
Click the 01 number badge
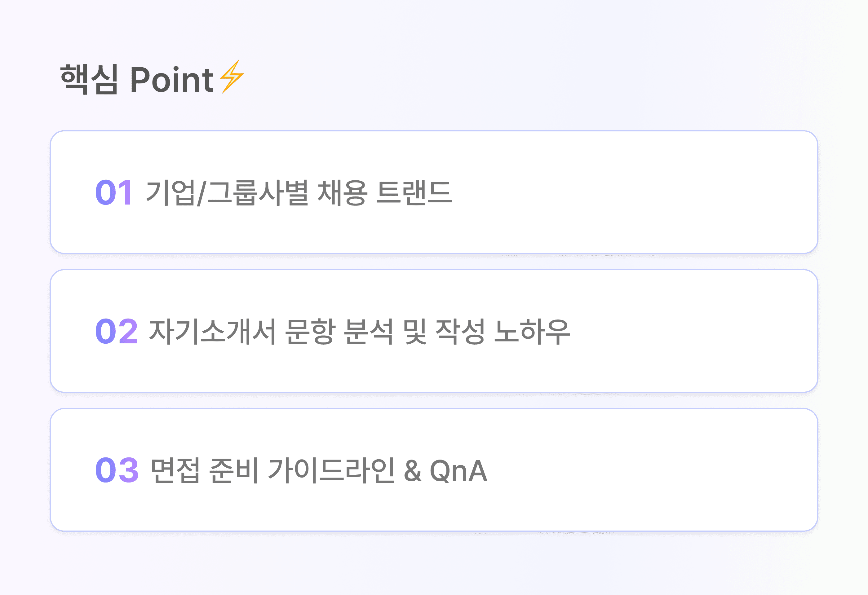click(114, 193)
